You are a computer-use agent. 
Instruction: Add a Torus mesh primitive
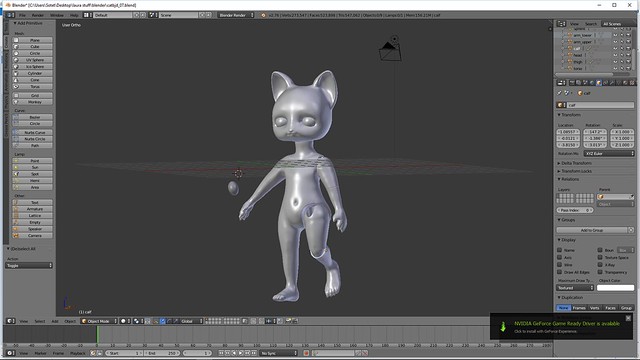click(32, 87)
